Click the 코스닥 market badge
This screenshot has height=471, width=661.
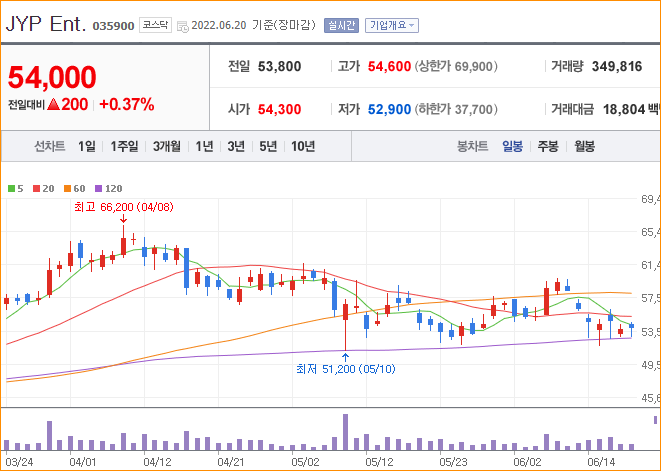coord(155,25)
